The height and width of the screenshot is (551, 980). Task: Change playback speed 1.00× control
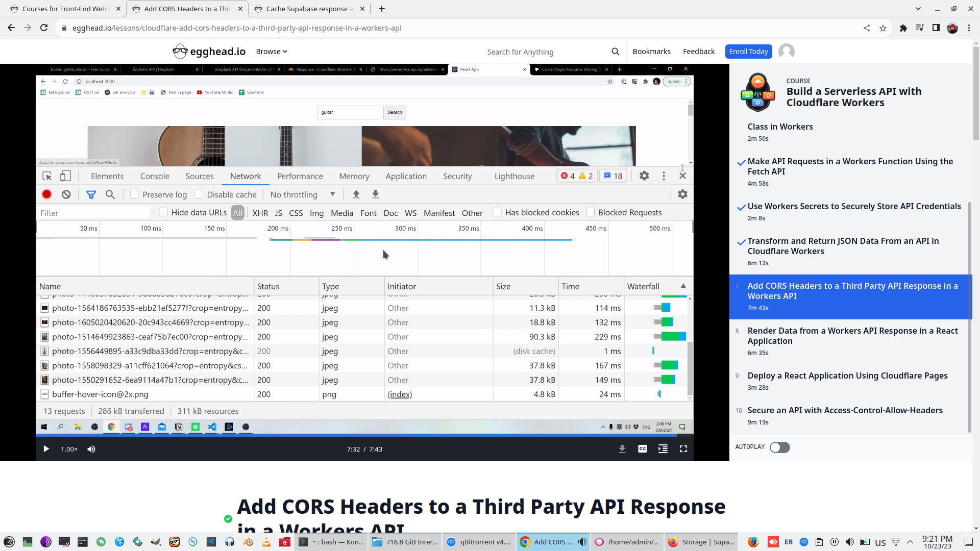click(x=69, y=449)
